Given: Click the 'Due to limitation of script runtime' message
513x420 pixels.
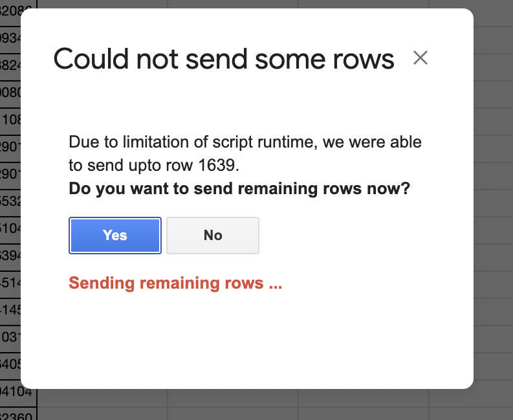Looking at the screenshot, I should pyautogui.click(x=245, y=153).
